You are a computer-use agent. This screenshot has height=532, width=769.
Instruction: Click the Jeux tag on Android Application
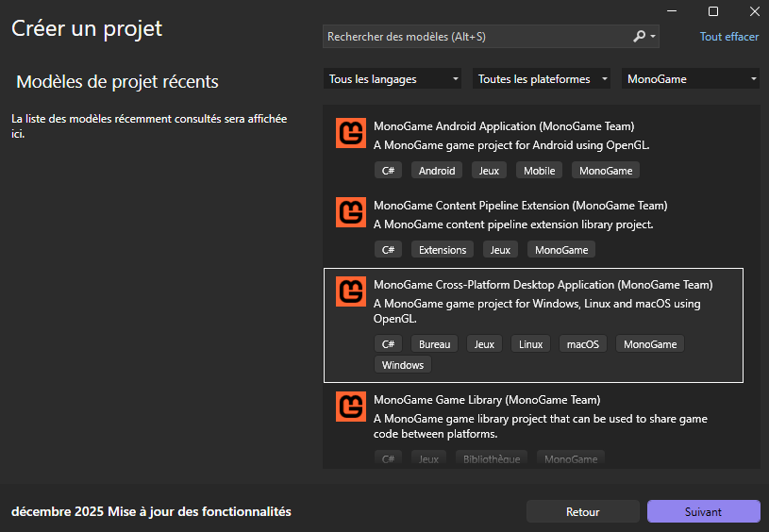pos(489,171)
